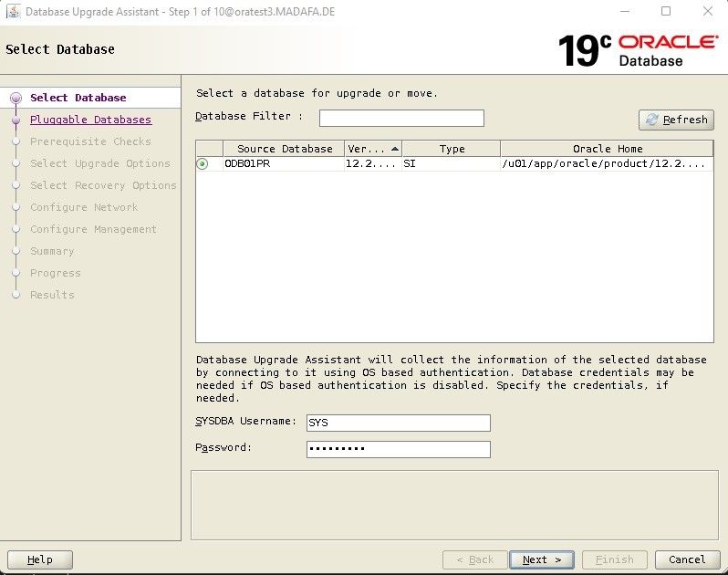Select the ODB01PR cell in table
Viewport: 728px width, 575px height.
[x=284, y=163]
